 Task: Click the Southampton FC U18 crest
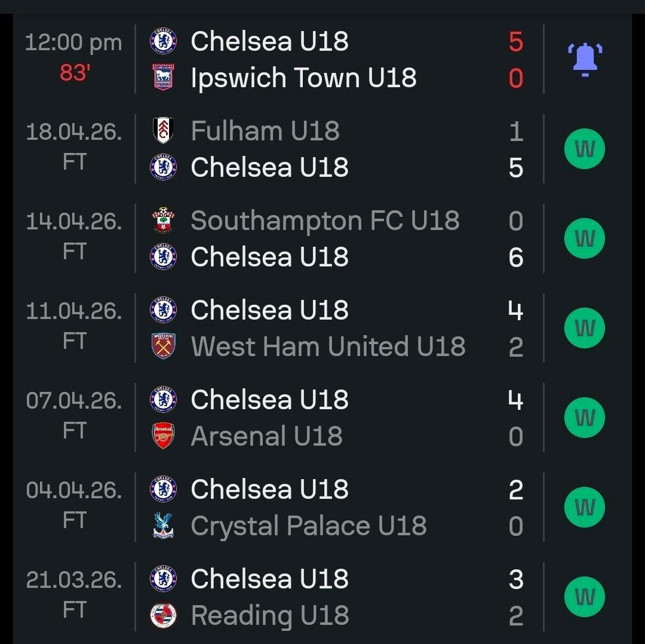[x=162, y=220]
